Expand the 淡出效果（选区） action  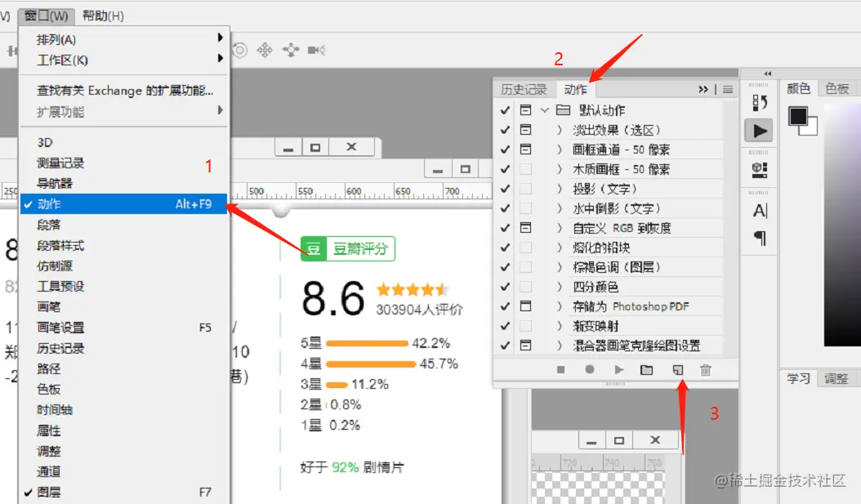point(560,130)
